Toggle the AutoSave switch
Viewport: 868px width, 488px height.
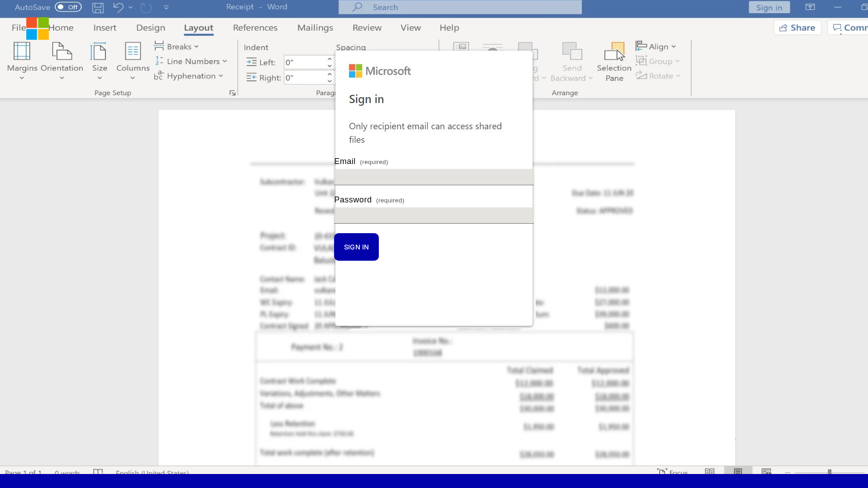click(x=68, y=7)
